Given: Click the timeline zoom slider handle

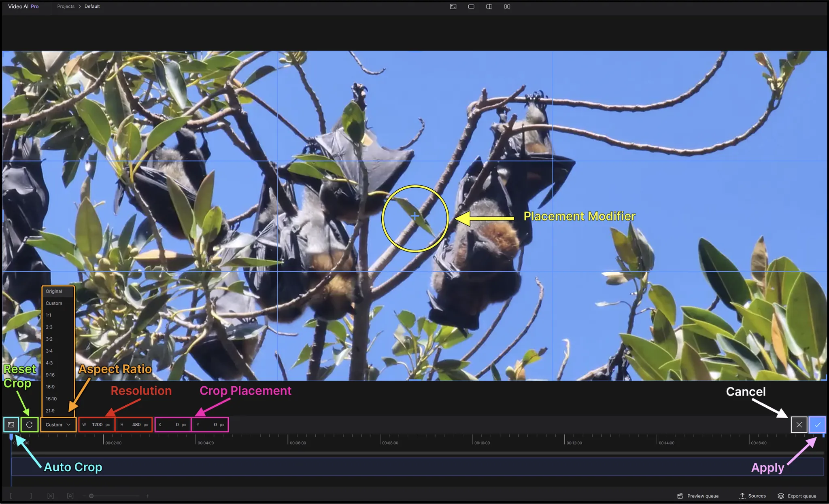Looking at the screenshot, I should click(91, 496).
